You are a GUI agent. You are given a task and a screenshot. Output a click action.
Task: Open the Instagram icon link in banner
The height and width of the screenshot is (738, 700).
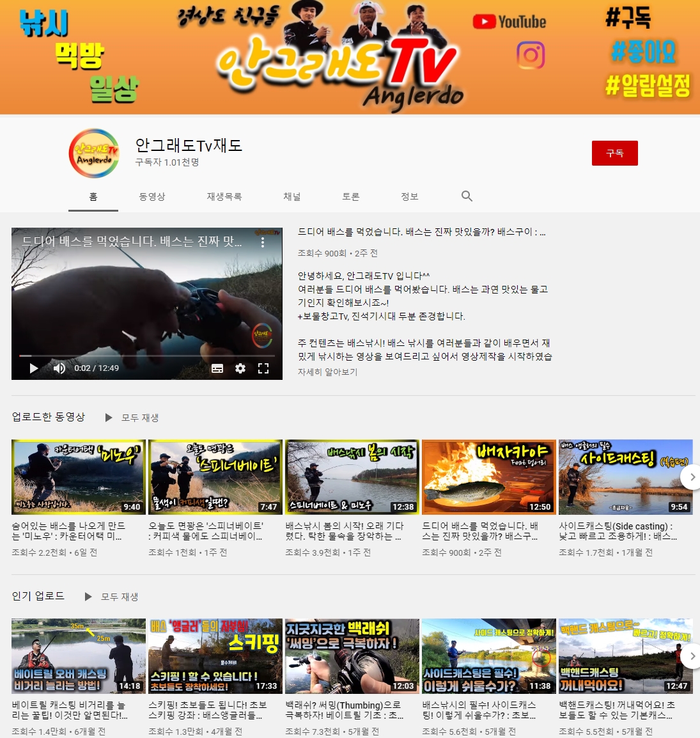click(x=531, y=56)
